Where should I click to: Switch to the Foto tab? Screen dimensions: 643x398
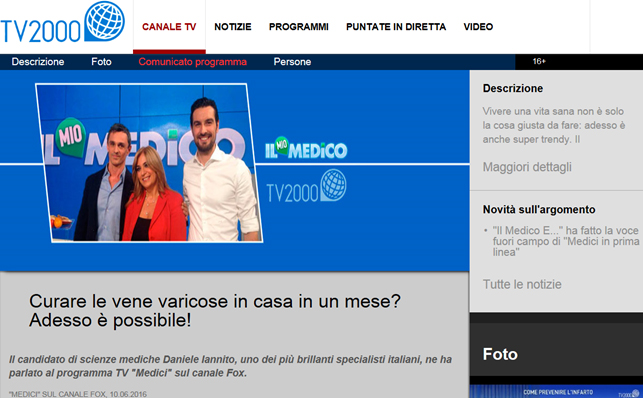pyautogui.click(x=101, y=62)
